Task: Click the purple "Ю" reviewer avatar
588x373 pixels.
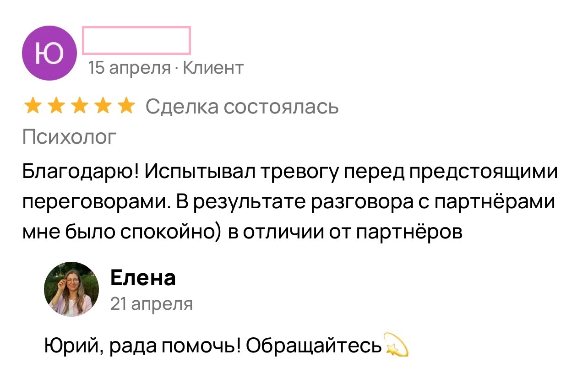Action: tap(49, 53)
